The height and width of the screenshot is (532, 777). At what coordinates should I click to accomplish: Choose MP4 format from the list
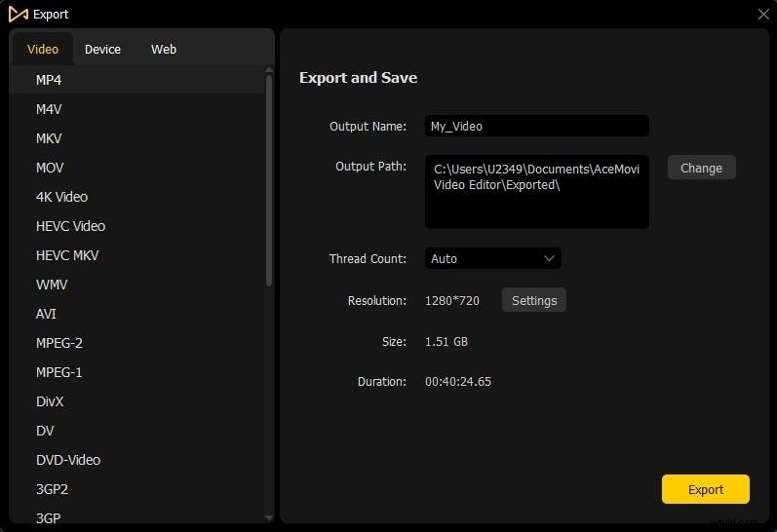point(49,80)
